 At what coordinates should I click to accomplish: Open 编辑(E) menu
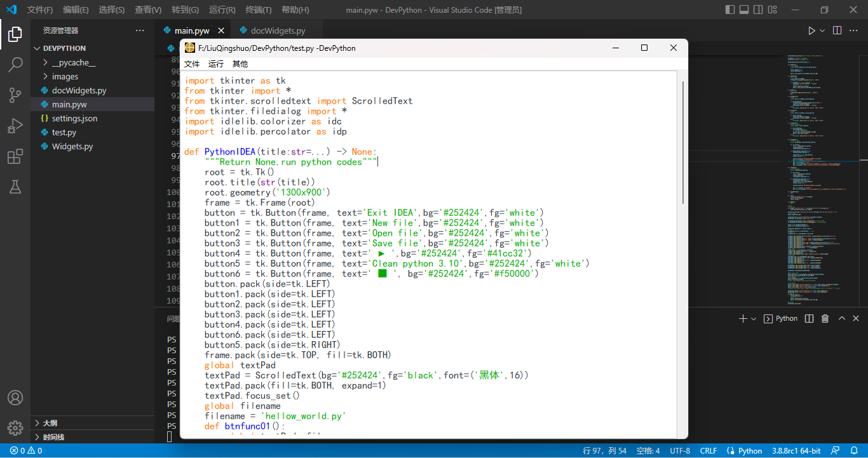[76, 10]
